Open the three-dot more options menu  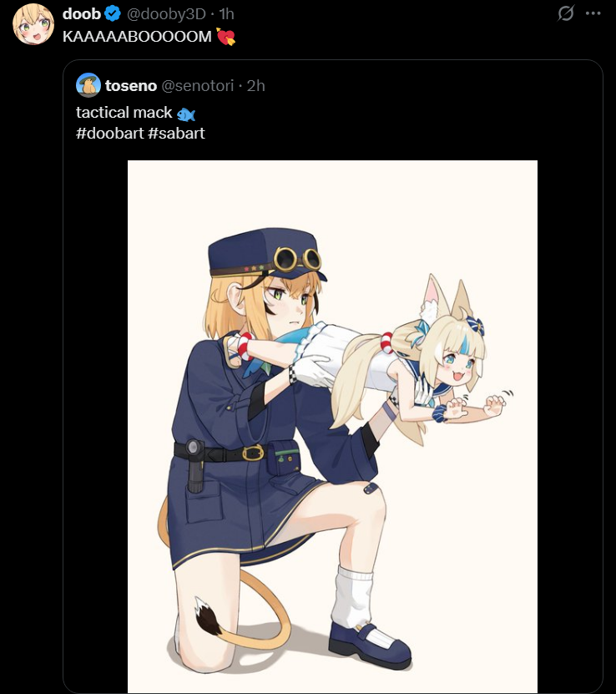click(593, 13)
